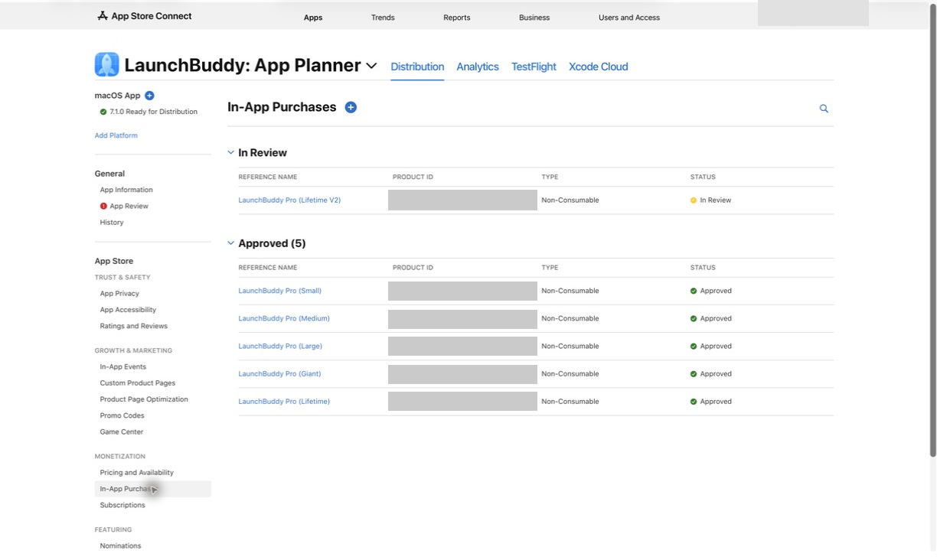Open 7.1.0 Ready for Distribution version

pos(153,112)
